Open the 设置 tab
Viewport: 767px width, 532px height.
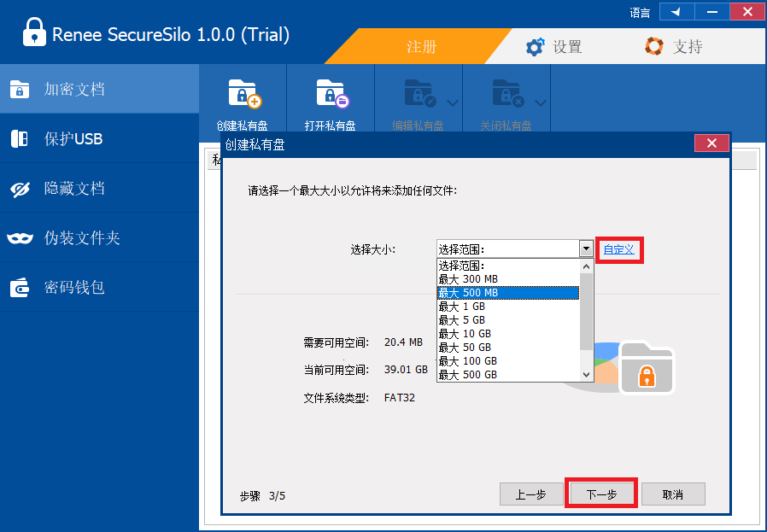(x=567, y=47)
